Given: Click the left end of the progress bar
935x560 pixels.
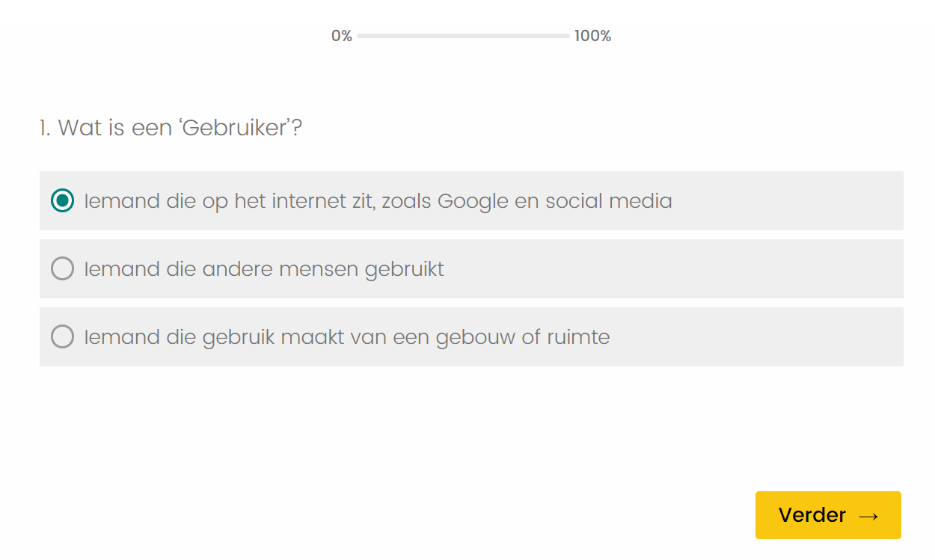Looking at the screenshot, I should 361,34.
